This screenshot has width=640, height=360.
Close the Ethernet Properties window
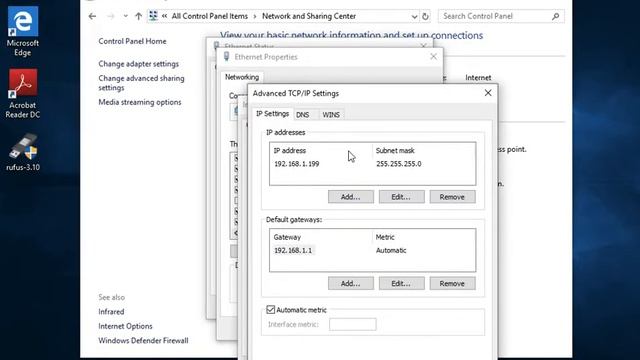point(433,57)
